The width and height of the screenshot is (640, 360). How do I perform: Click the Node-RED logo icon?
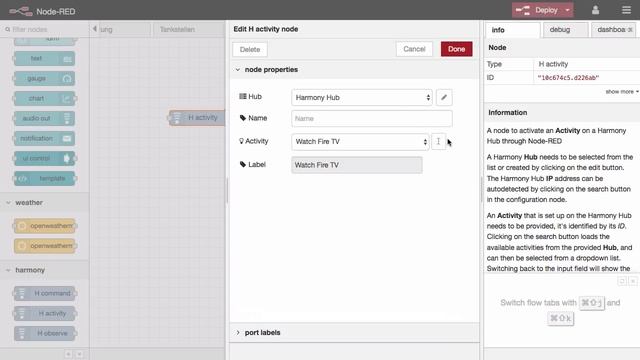21,11
